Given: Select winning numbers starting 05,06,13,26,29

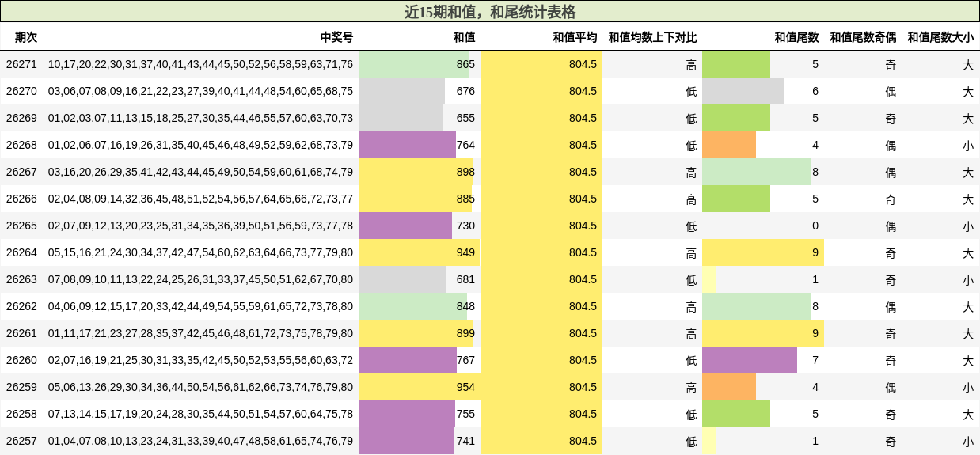Looking at the screenshot, I should click(200, 387).
